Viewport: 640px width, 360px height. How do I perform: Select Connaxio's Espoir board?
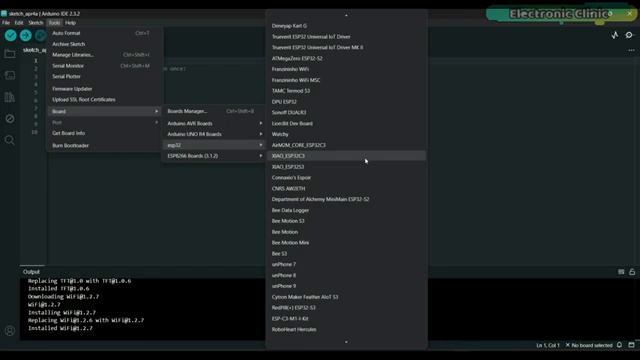(347, 178)
